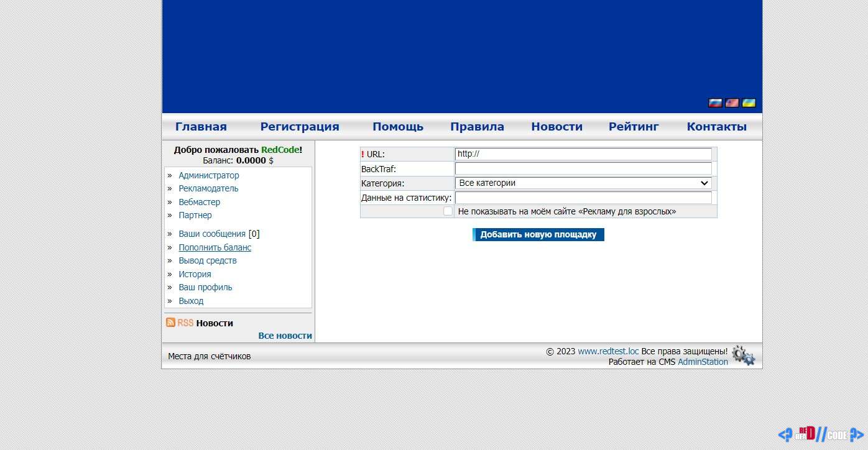The image size is (868, 450).
Task: Click the balance value 0.0000
Action: 251,160
